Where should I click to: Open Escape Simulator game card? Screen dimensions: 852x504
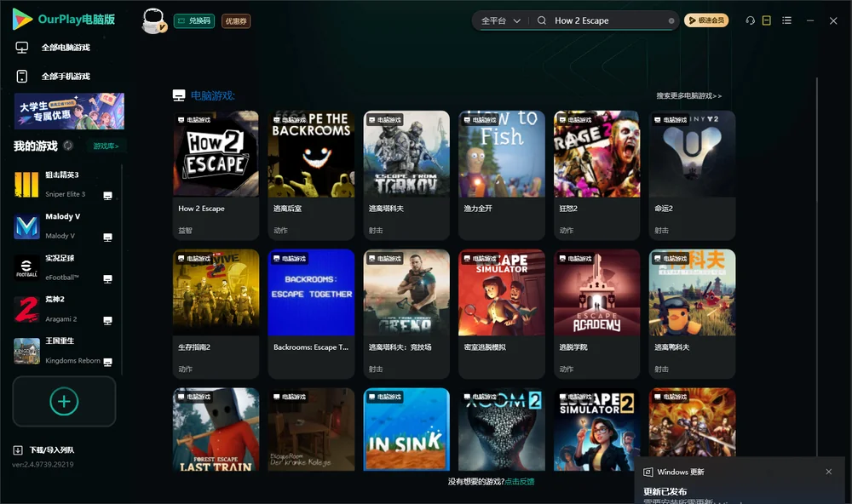click(x=502, y=314)
